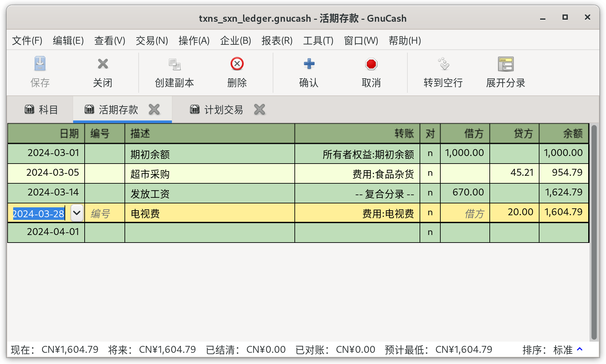Viewport: 606px width, 364px height.
Task: Open the 查看(V) menu
Action: click(x=110, y=40)
